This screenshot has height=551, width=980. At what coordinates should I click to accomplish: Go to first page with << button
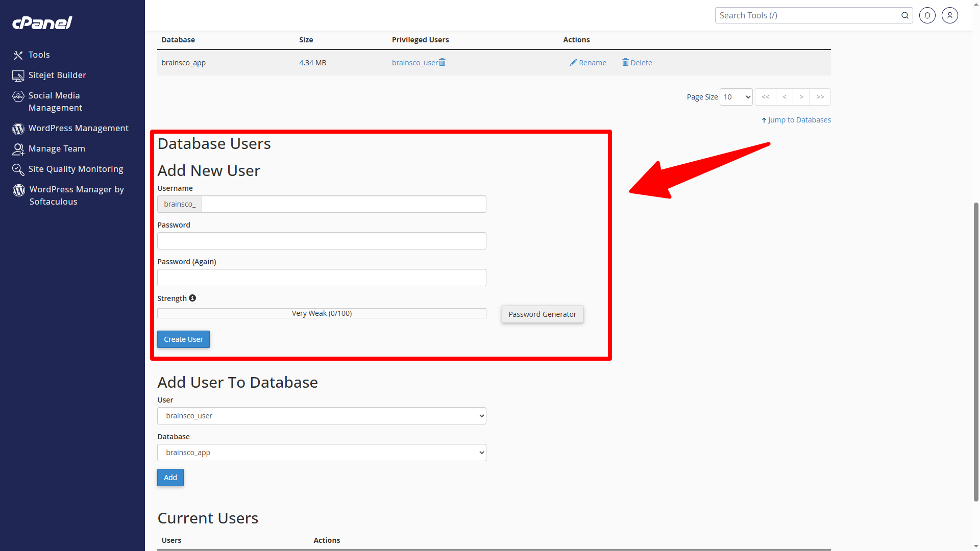[x=766, y=97]
